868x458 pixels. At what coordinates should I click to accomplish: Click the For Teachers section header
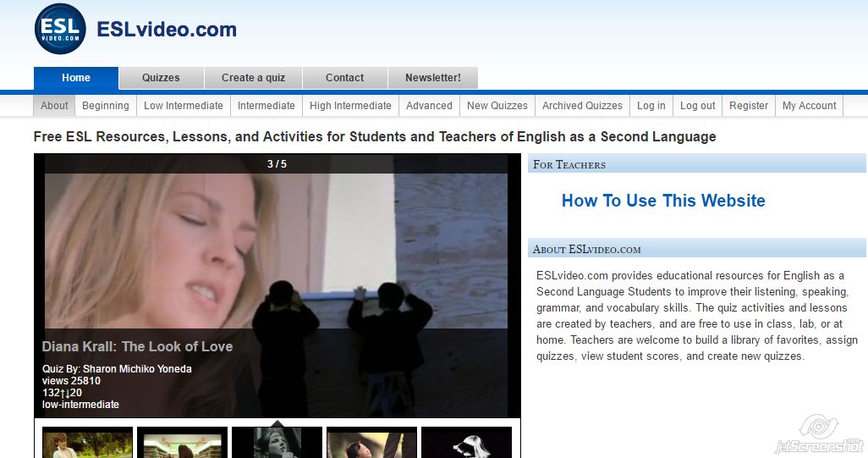coord(696,164)
